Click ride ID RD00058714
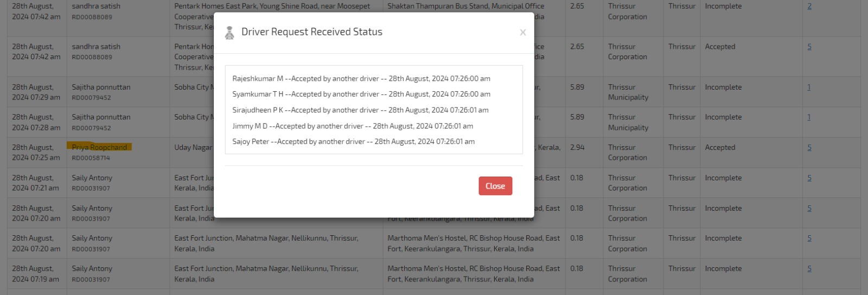This screenshot has width=868, height=295. (x=91, y=158)
